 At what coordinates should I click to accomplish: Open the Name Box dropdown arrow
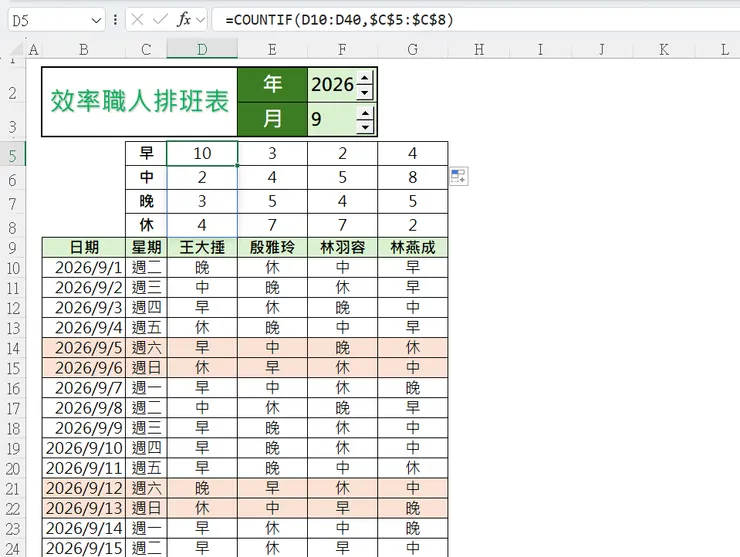click(x=96, y=20)
